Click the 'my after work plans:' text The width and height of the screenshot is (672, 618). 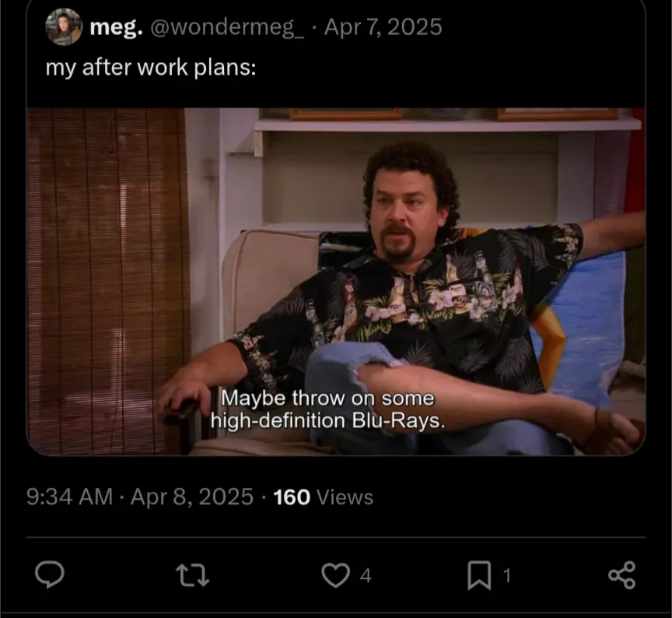point(151,68)
